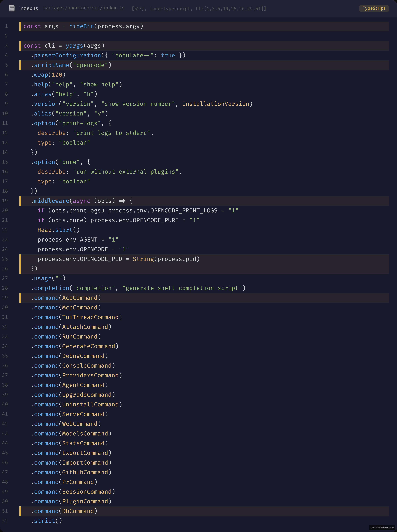
Task: Click OPENCODE_PRINT_LOGS on line 20
Action: click(x=184, y=211)
